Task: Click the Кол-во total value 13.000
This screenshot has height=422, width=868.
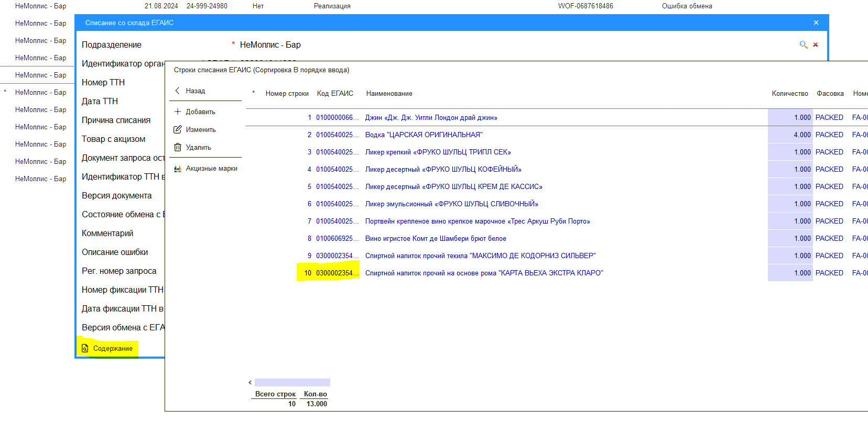Action: coord(317,404)
